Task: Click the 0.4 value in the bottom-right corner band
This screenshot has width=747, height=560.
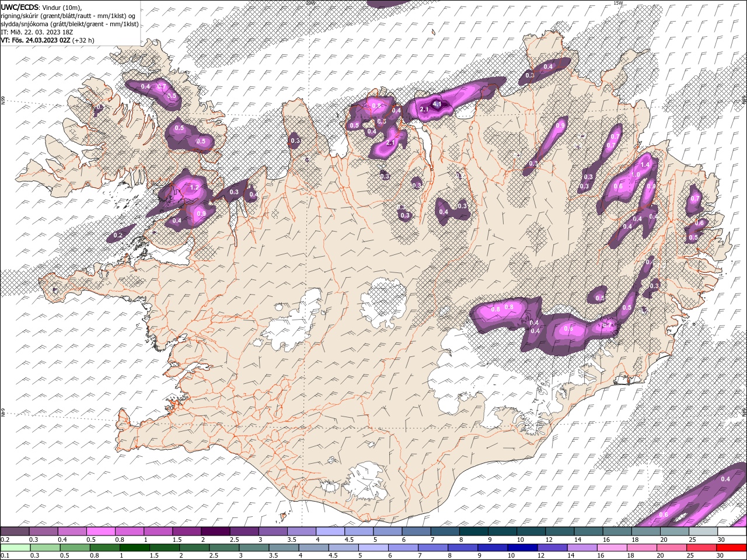Action: coord(725,479)
